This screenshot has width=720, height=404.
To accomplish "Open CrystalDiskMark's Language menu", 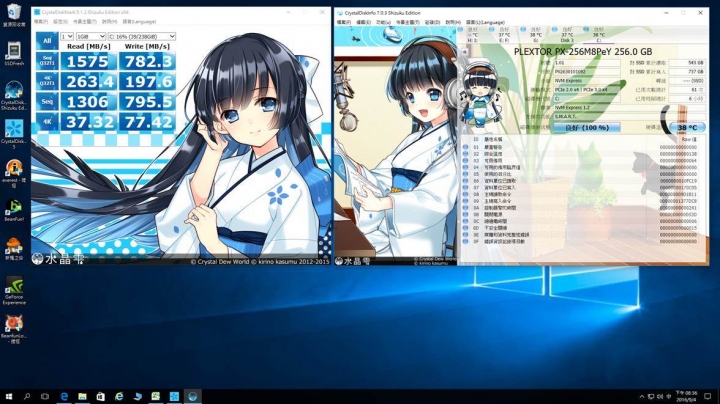I will [x=139, y=22].
